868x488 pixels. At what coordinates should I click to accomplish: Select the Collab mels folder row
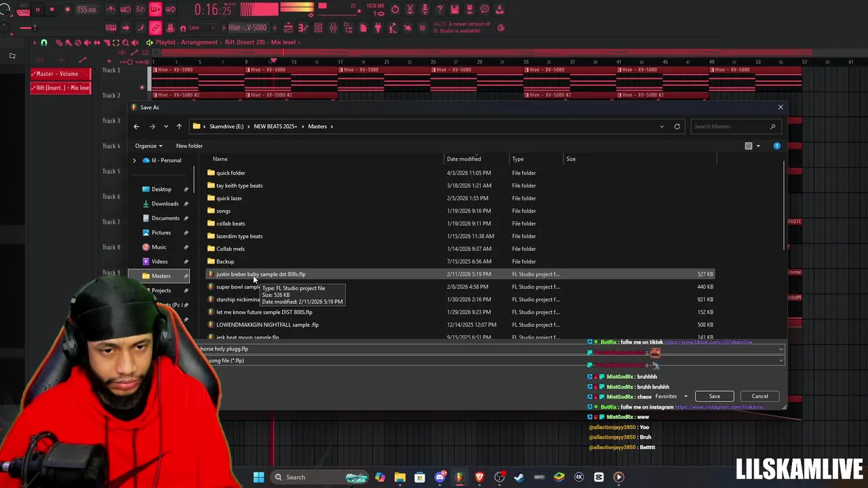click(x=460, y=249)
